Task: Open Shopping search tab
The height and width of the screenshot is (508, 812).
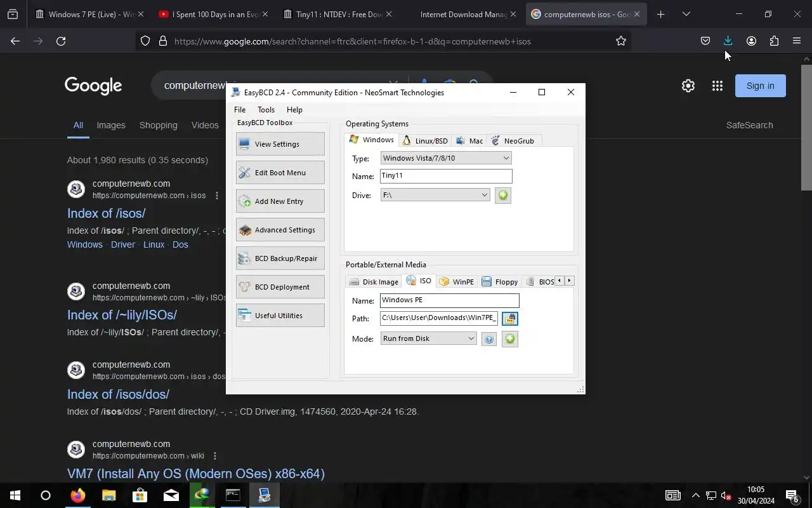Action: coord(159,125)
